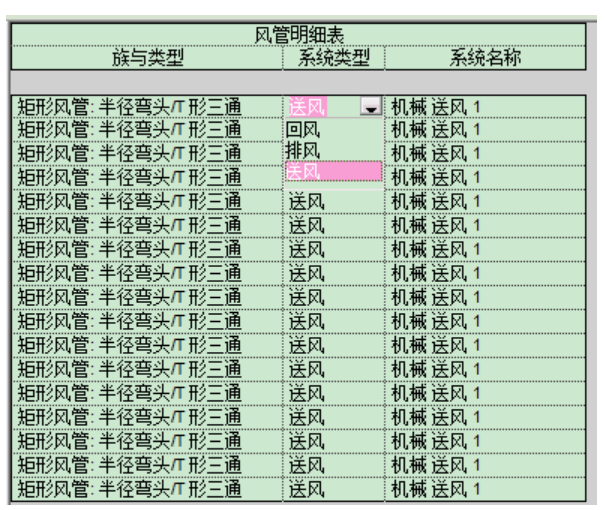Click the first row's 机械 送风 1 cell
The width and height of the screenshot is (605, 510).
click(487, 106)
